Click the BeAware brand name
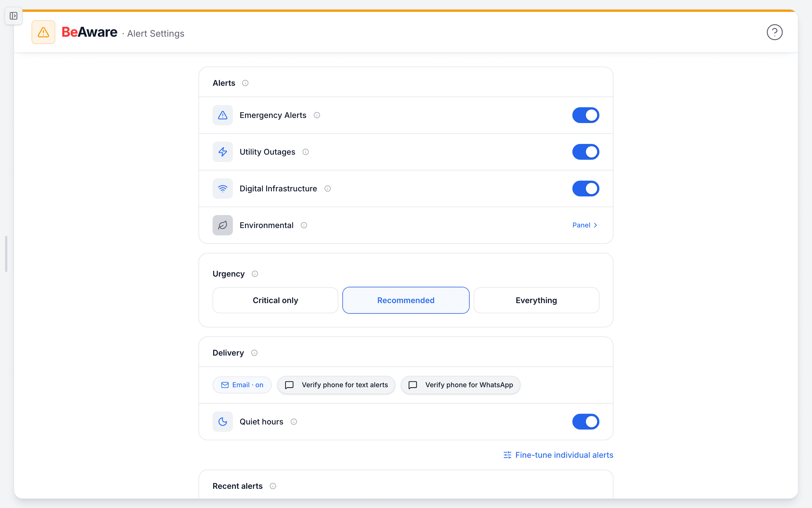 point(90,32)
